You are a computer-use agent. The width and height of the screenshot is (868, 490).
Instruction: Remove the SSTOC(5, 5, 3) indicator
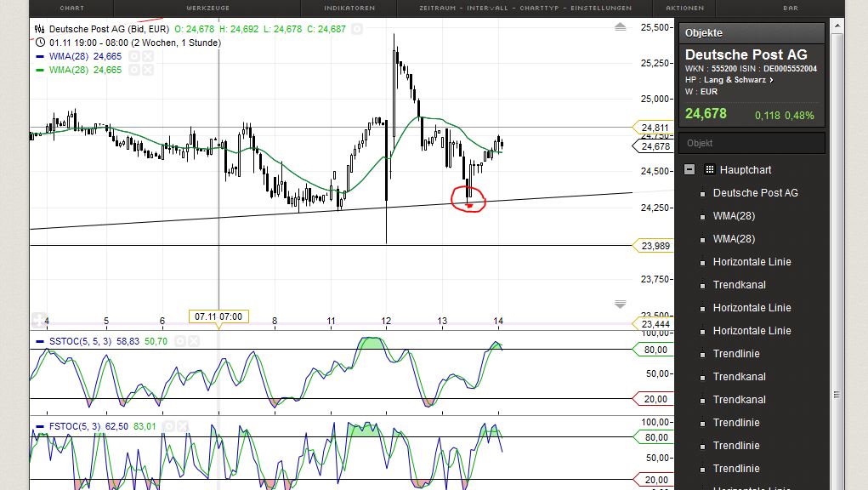[194, 341]
